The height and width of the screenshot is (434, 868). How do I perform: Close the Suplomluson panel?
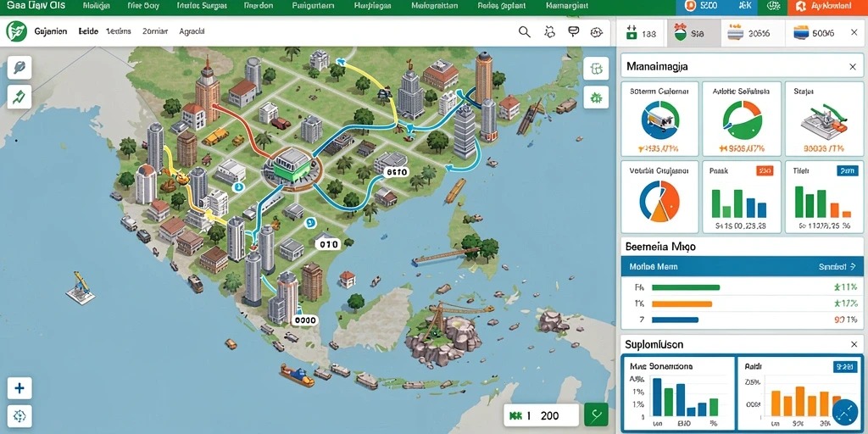[x=854, y=344]
